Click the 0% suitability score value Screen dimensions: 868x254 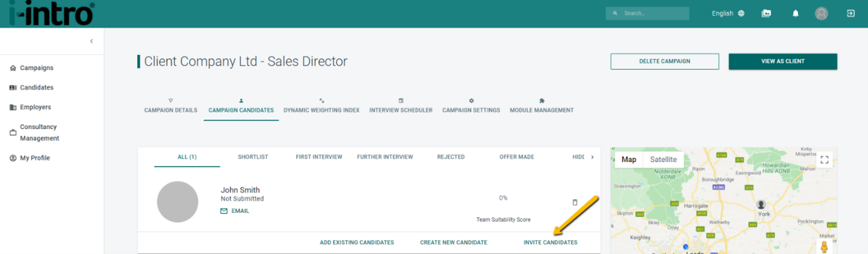pos(503,198)
